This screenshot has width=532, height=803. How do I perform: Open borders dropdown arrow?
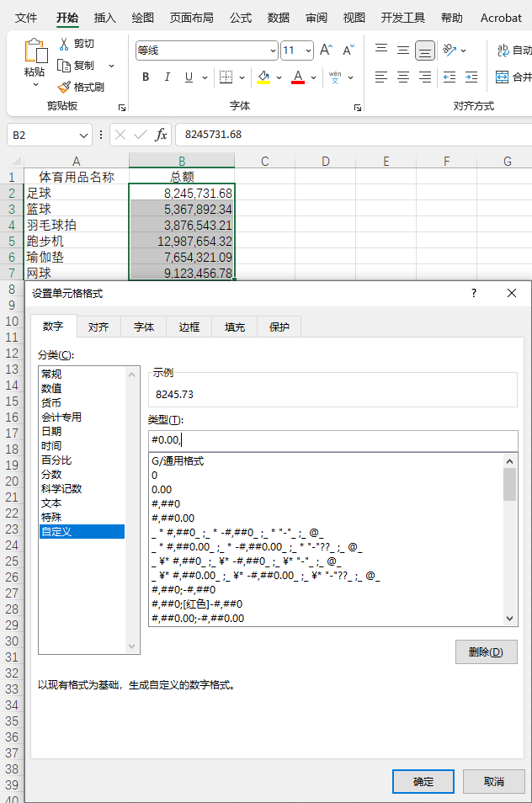[x=242, y=77]
